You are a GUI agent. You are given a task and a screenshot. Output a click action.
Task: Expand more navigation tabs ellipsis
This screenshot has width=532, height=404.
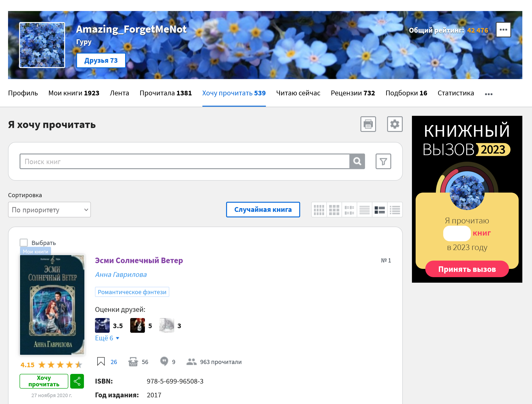point(489,94)
